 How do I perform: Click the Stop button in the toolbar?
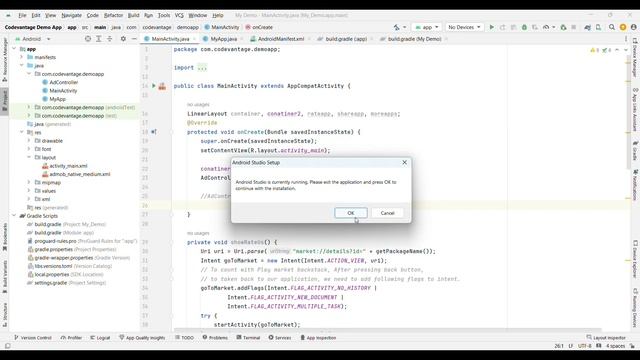573,27
